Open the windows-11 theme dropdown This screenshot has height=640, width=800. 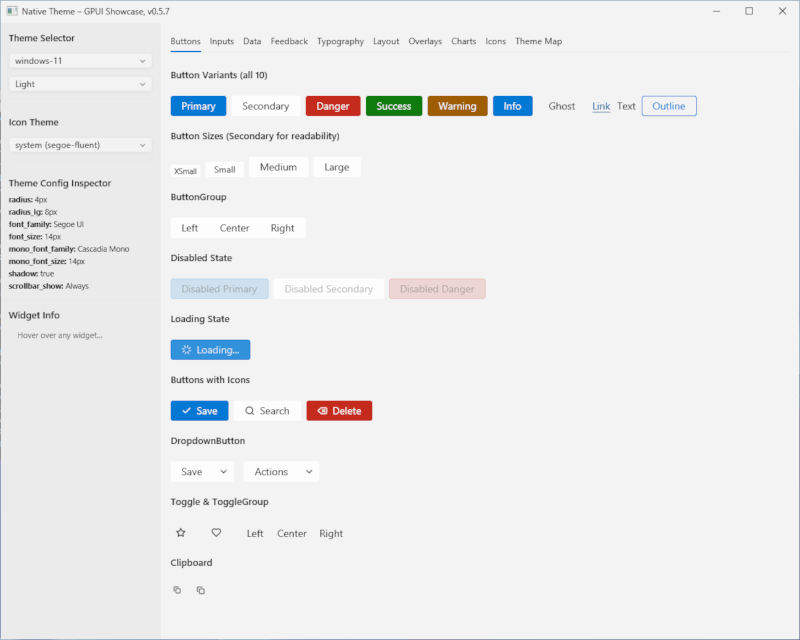(x=80, y=61)
